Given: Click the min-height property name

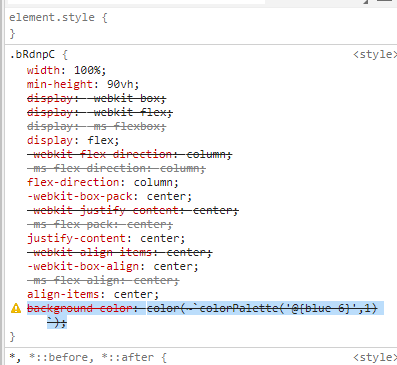Looking at the screenshot, I should coord(60,84).
